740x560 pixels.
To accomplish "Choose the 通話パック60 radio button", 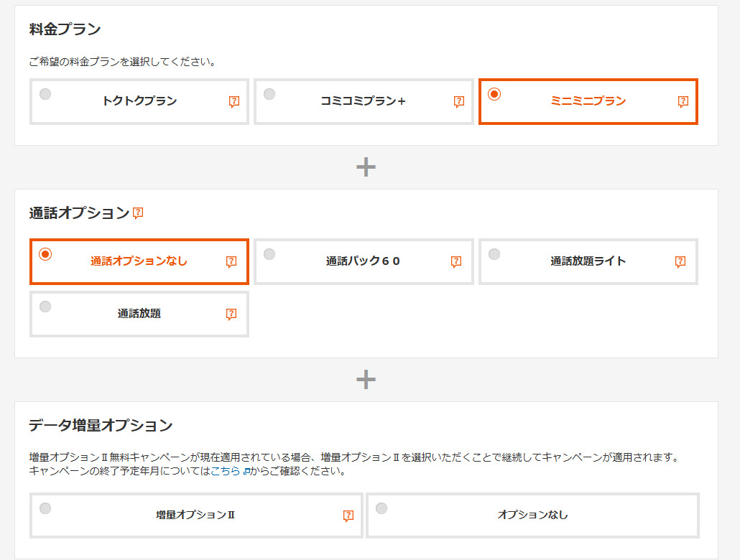I will point(269,254).
